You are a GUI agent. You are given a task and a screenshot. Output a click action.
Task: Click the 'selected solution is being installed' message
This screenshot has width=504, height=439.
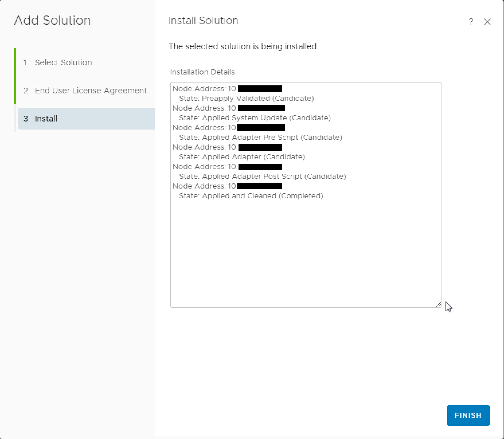[x=243, y=46]
